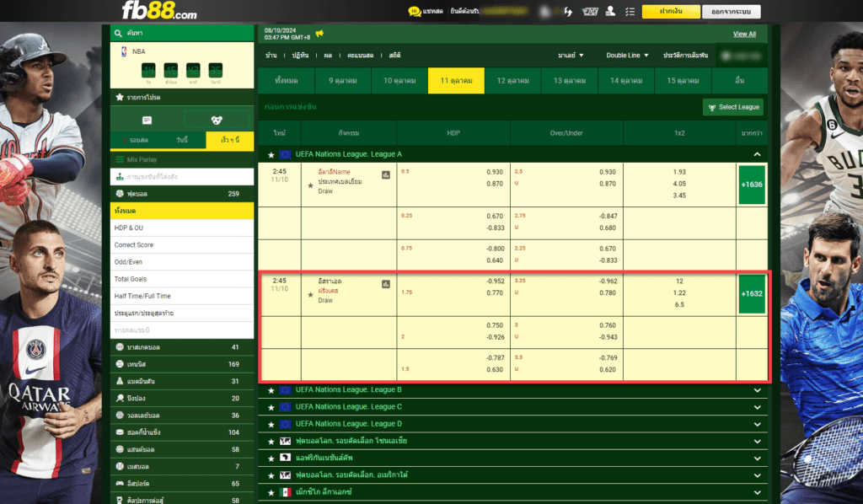863x504 pixels.
Task: Click the podium outright competitions icon
Action: tap(120, 177)
